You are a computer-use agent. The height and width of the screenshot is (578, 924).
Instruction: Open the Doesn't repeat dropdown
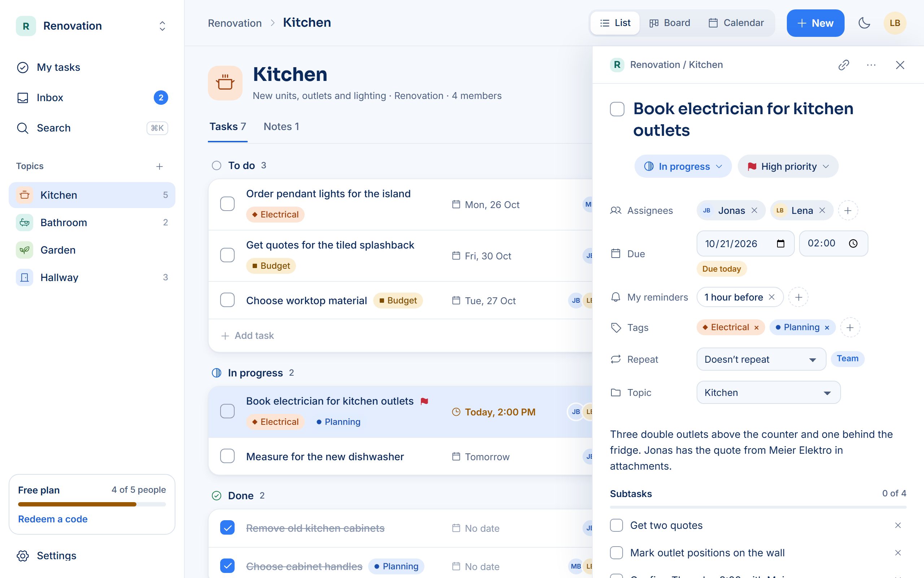[x=761, y=359]
